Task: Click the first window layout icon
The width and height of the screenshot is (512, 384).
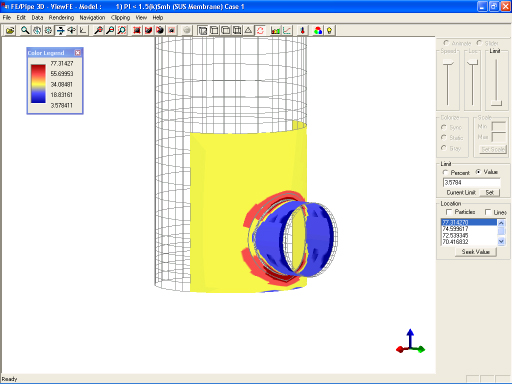Action: pos(202,31)
